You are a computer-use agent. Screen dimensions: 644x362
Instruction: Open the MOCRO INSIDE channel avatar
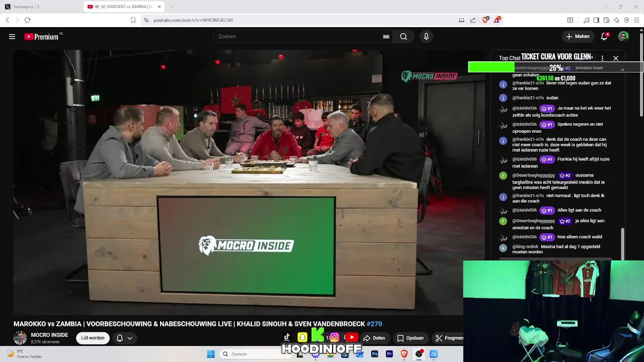(20, 338)
